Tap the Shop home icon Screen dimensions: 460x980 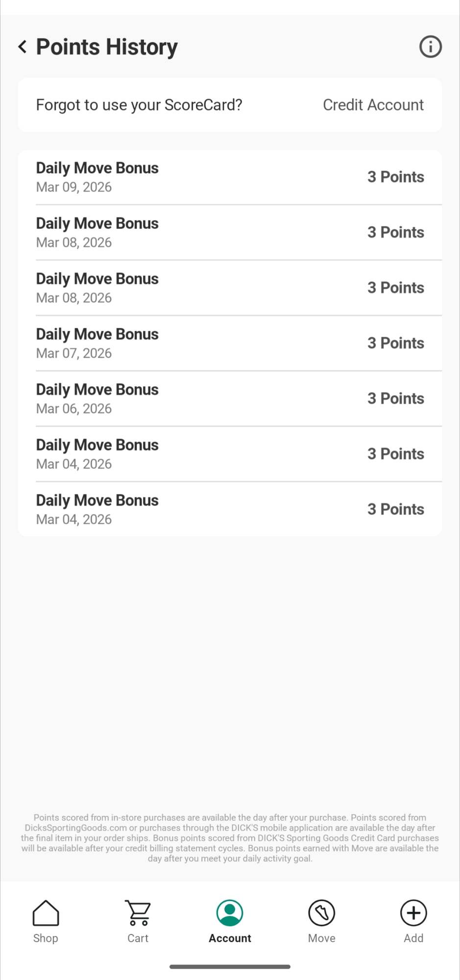46,913
